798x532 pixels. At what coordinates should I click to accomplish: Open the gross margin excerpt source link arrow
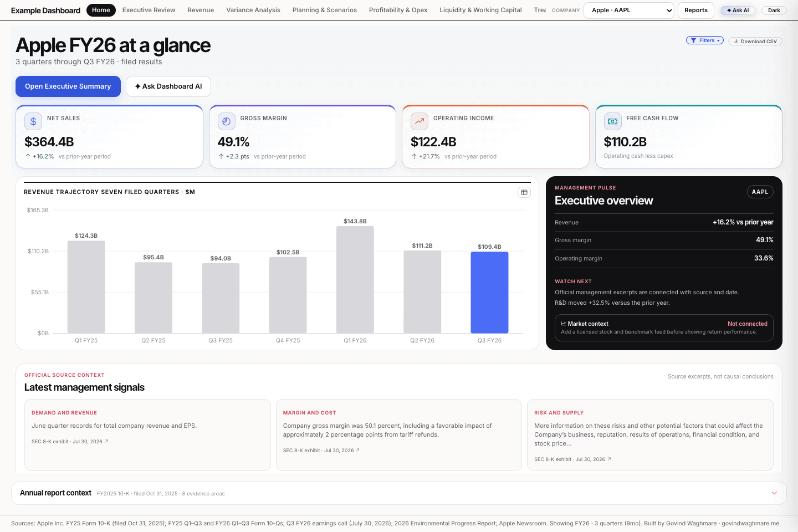click(358, 450)
